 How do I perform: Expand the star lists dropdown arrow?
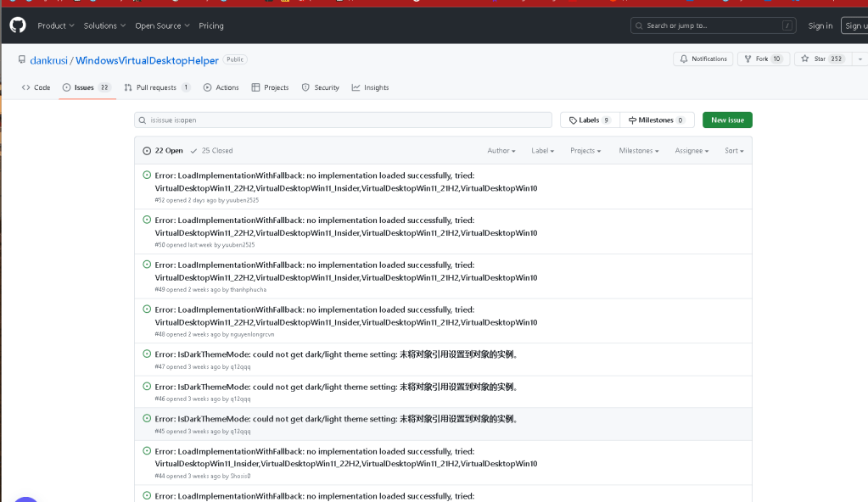860,59
